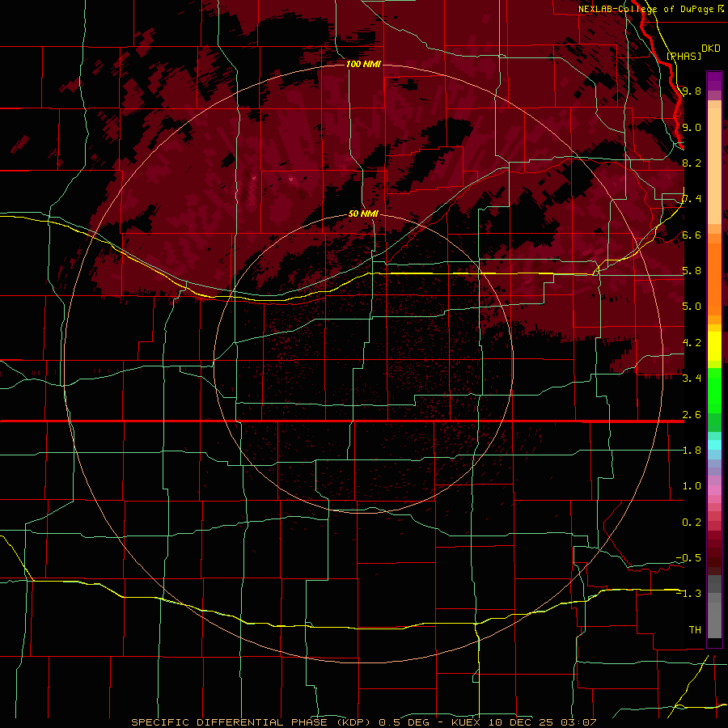Image resolution: width=728 pixels, height=728 pixels.
Task: Click the 10 DEC 25 03:07 timestamp
Action: (x=541, y=722)
